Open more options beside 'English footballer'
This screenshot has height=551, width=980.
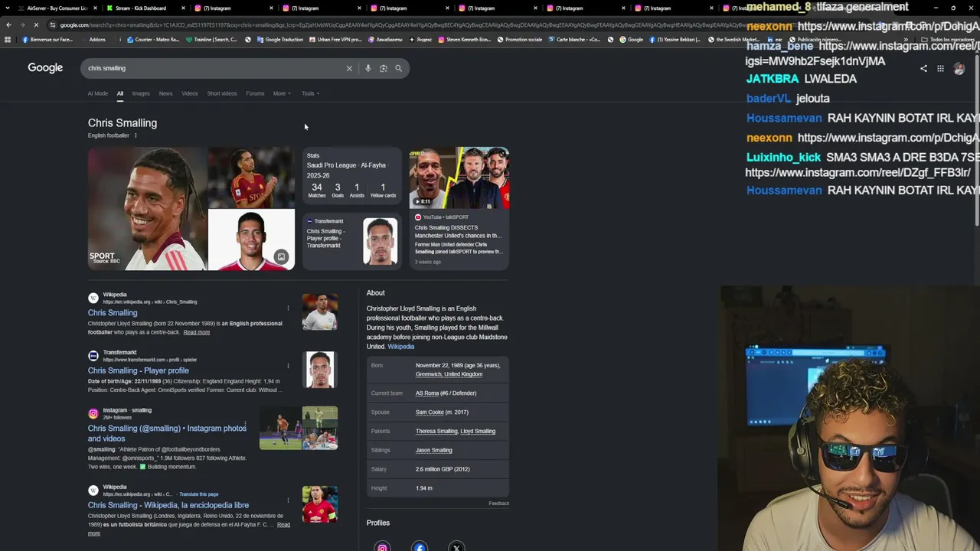pyautogui.click(x=136, y=135)
